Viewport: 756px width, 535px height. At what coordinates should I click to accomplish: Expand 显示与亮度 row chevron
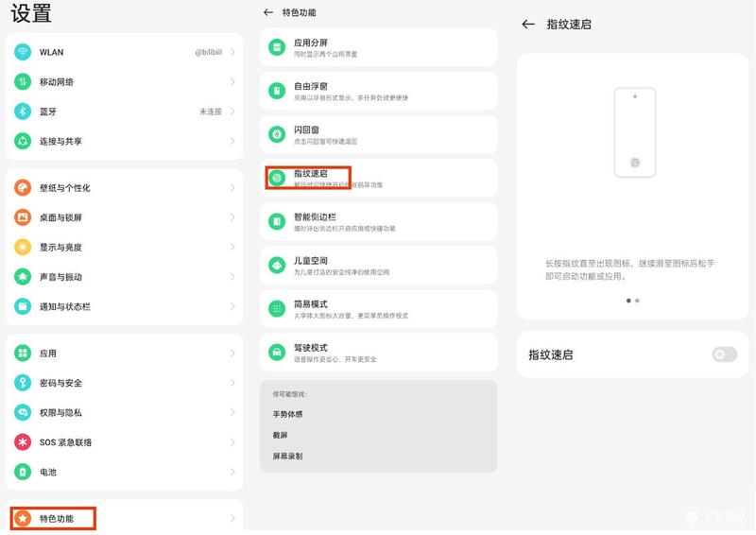(232, 247)
